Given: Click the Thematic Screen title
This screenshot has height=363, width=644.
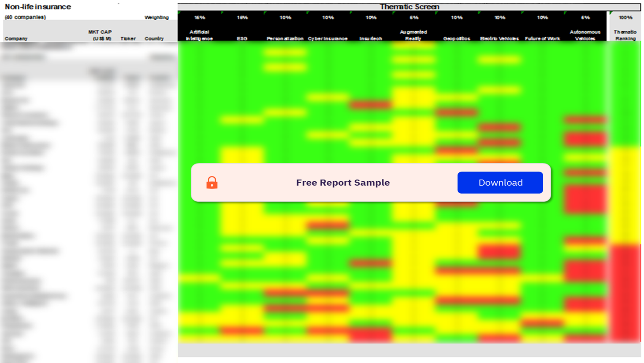Looking at the screenshot, I should [409, 7].
